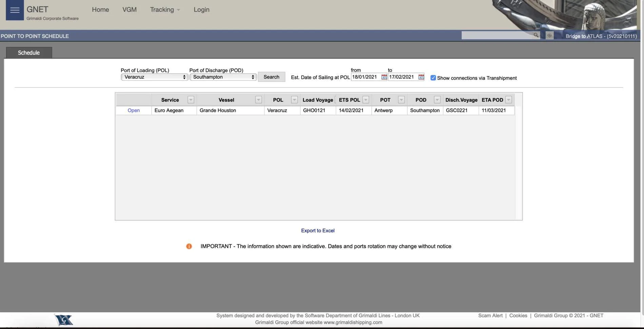
Task: Click the orange important info icon
Action: tap(189, 246)
